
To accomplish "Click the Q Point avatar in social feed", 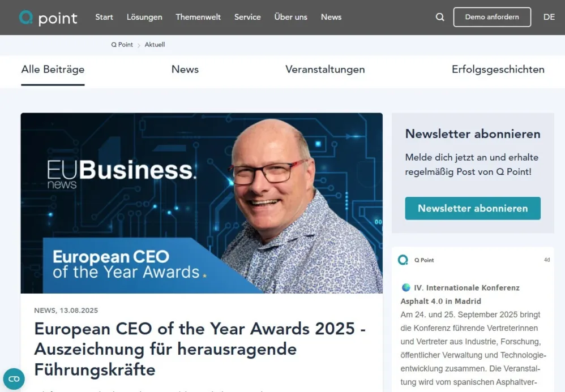I will click(403, 260).
